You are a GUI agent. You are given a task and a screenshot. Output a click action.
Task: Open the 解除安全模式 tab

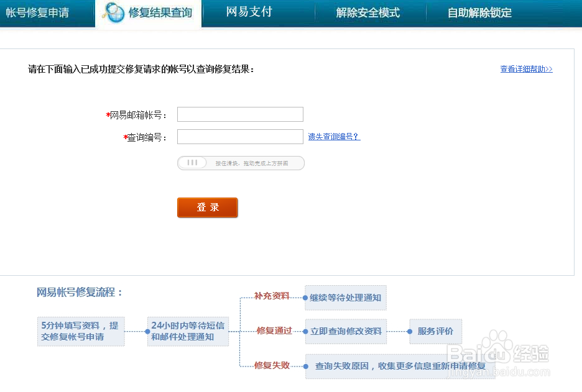click(368, 12)
